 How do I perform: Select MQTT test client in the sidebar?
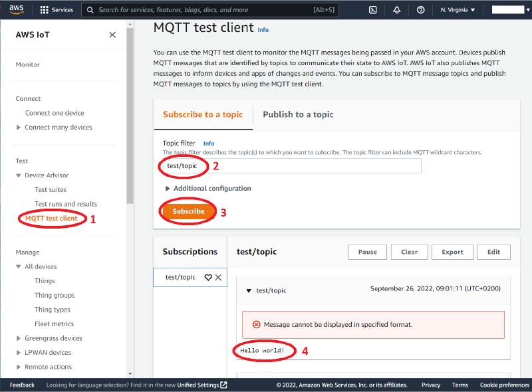coord(51,217)
